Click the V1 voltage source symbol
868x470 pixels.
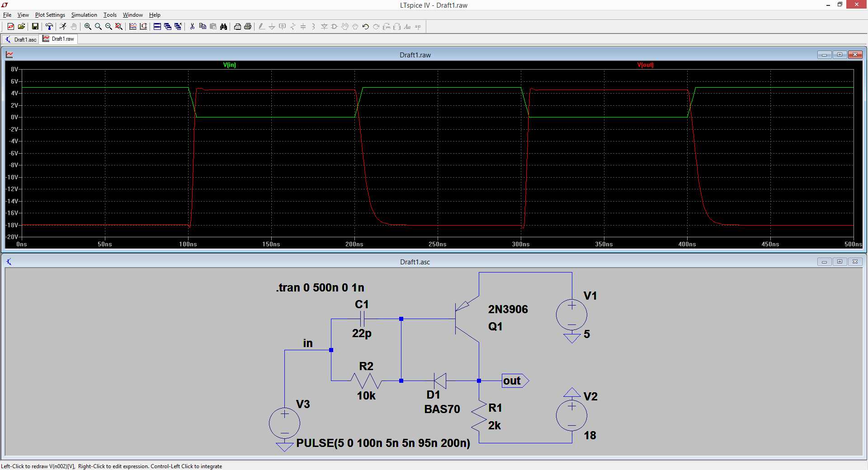click(x=571, y=315)
